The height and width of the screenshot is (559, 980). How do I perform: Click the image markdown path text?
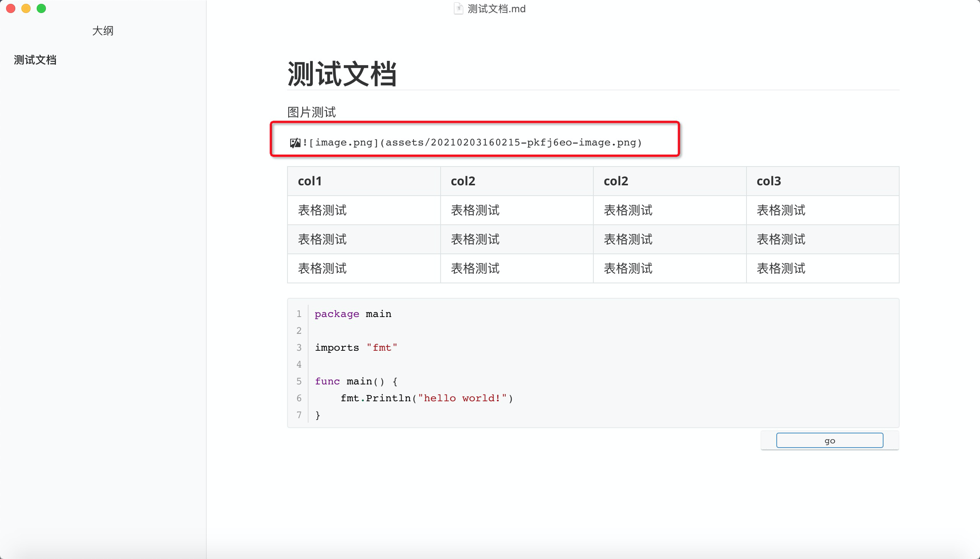(x=472, y=143)
